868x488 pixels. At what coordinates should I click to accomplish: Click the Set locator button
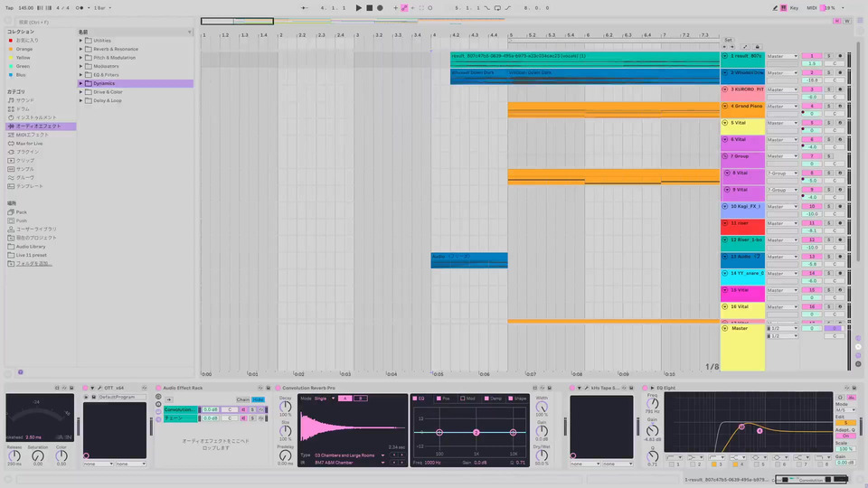click(x=729, y=40)
